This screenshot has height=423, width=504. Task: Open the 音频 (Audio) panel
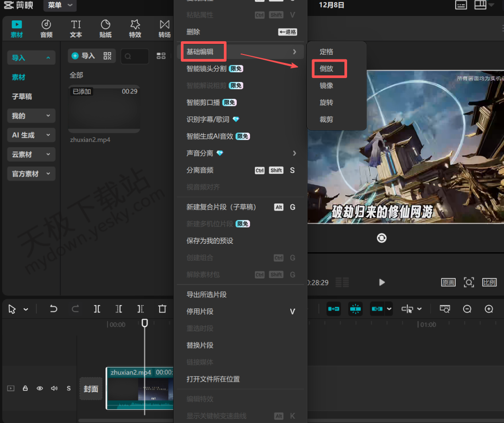tap(46, 28)
